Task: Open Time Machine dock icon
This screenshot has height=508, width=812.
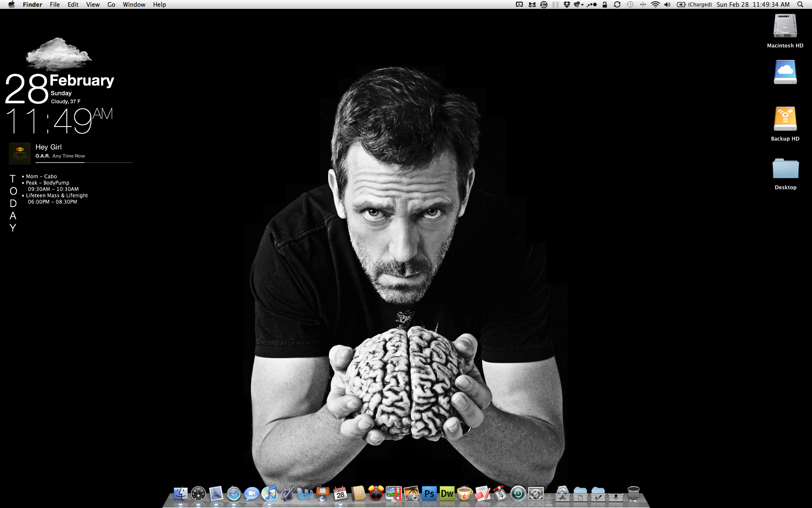Action: (518, 494)
